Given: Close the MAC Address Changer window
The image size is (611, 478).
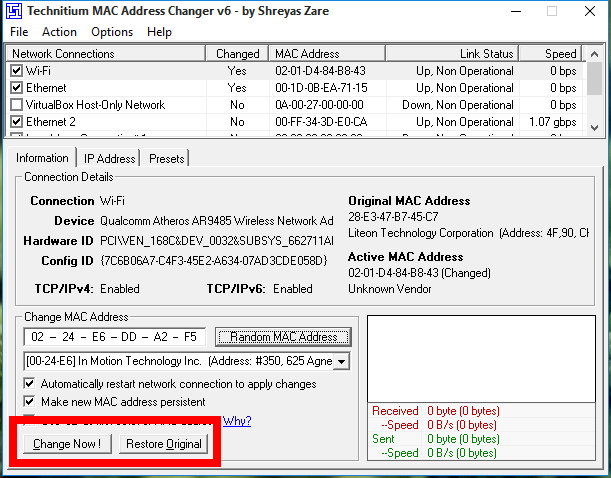Looking at the screenshot, I should pyautogui.click(x=590, y=11).
